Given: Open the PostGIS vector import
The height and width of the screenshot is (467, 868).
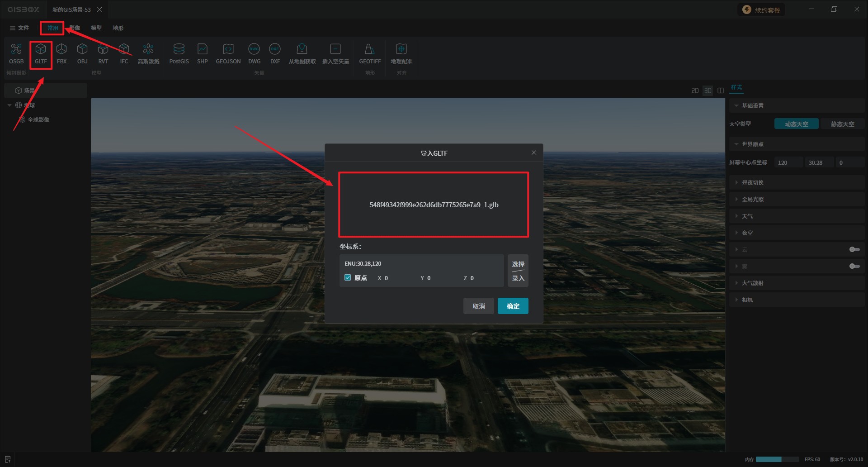Looking at the screenshot, I should [179, 53].
